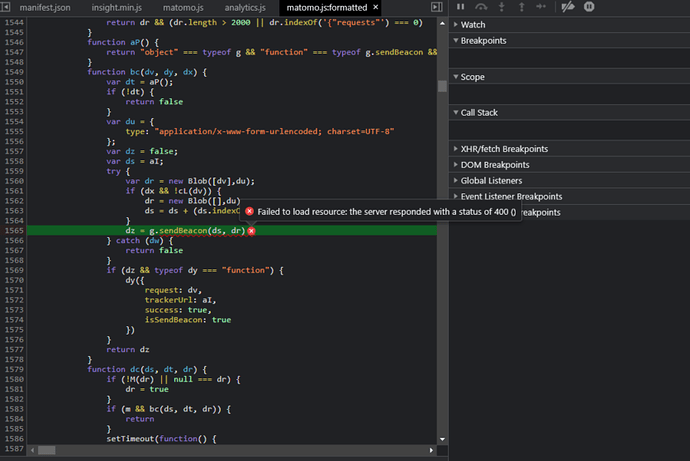The image size is (690, 461).
Task: Click the error icon in the tooltip message
Action: click(x=249, y=212)
